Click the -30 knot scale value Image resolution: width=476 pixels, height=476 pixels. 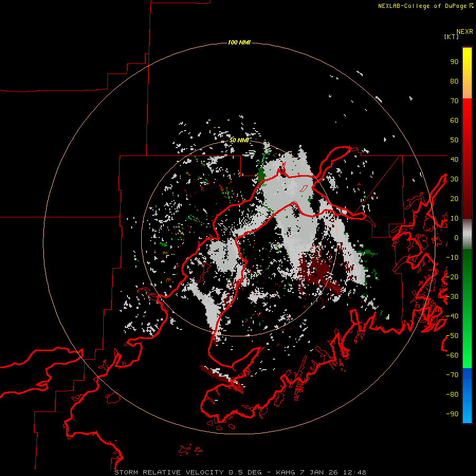(452, 297)
